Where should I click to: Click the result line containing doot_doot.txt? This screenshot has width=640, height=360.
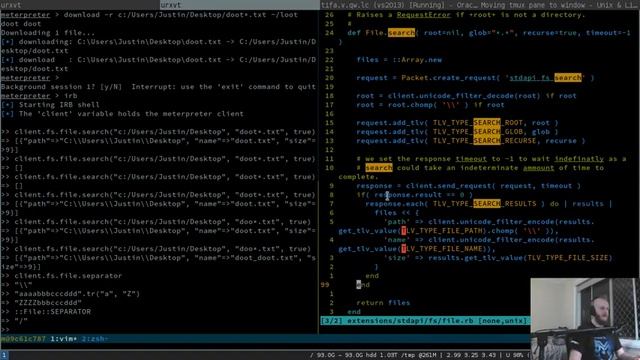pos(158,262)
